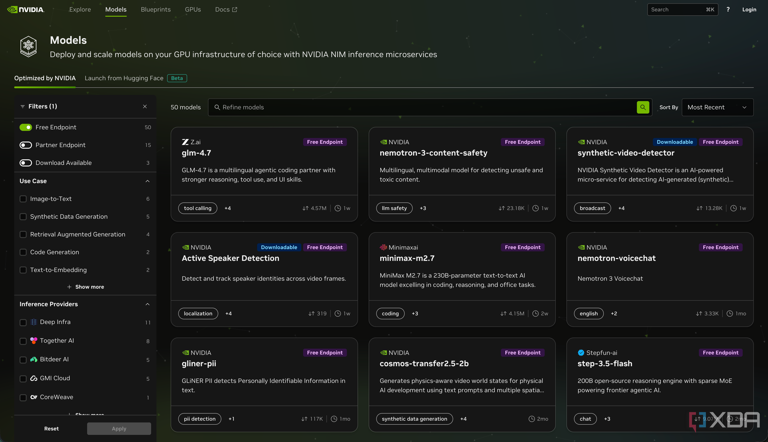Check the Text-to-Embedding filter
Screen dimensions: 768x442
pyautogui.click(x=23, y=270)
